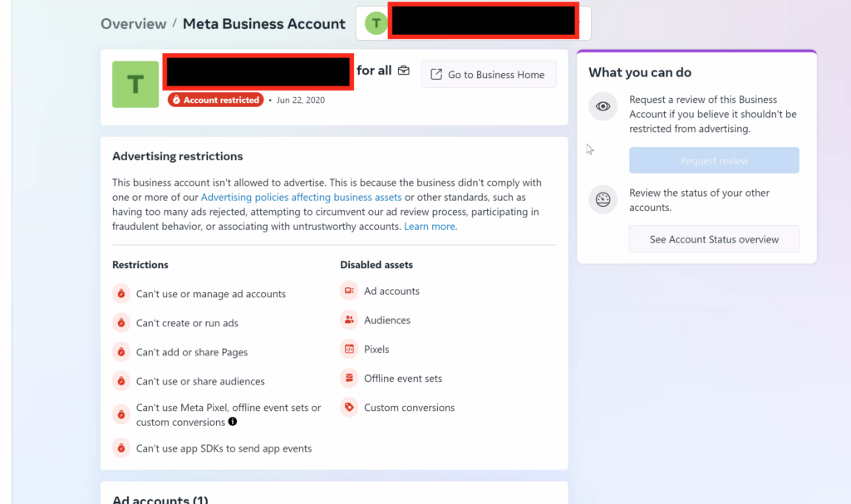
Task: Click the Audiences people icon
Action: [x=349, y=321]
